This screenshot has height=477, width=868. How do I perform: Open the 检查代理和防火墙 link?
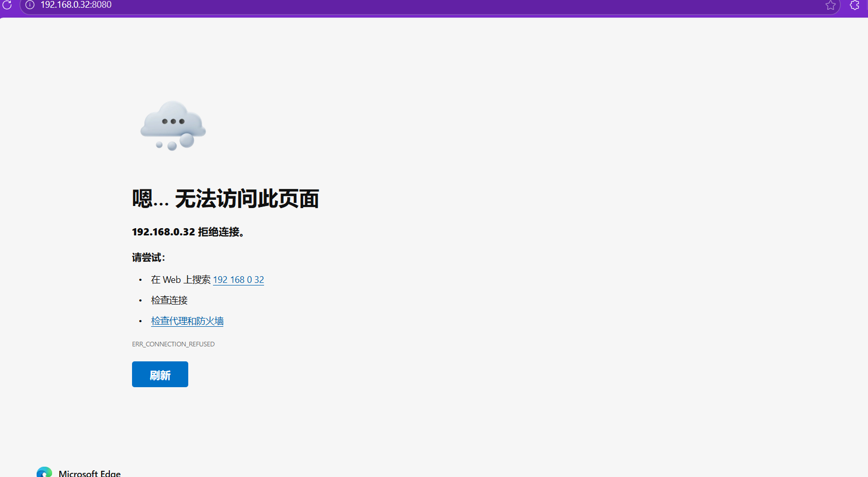187,321
